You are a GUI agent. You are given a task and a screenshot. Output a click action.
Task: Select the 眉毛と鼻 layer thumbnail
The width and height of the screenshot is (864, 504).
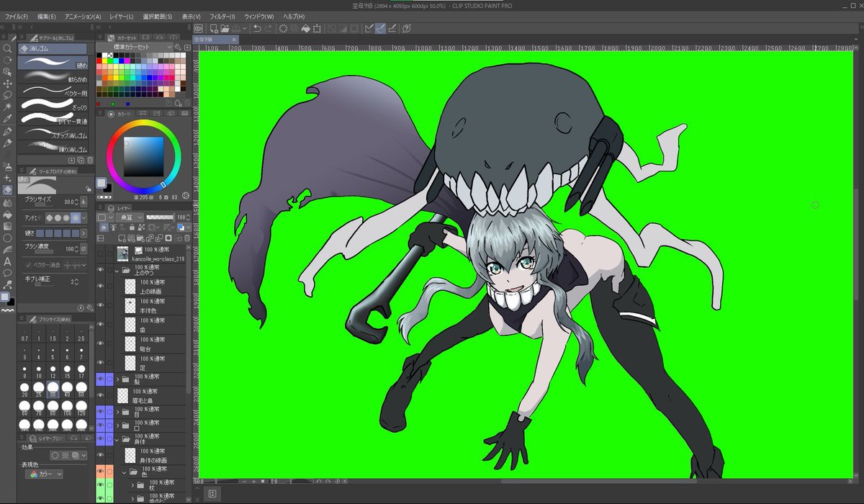coord(122,395)
